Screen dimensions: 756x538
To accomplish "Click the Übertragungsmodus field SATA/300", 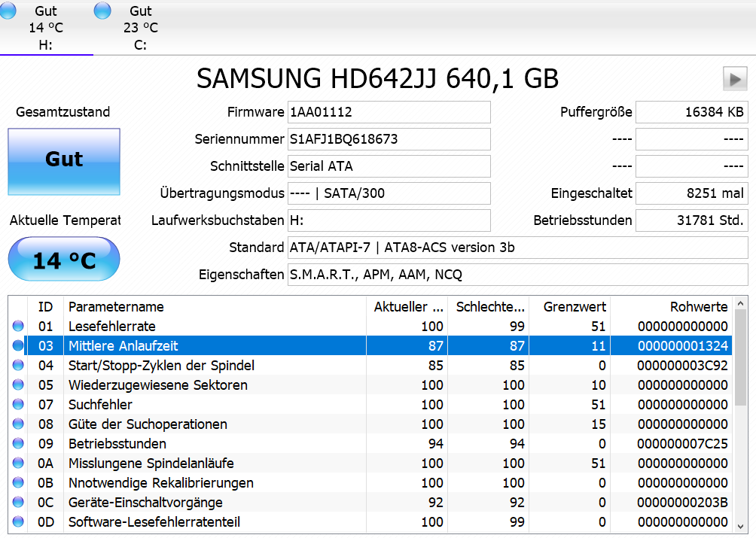I will [389, 193].
